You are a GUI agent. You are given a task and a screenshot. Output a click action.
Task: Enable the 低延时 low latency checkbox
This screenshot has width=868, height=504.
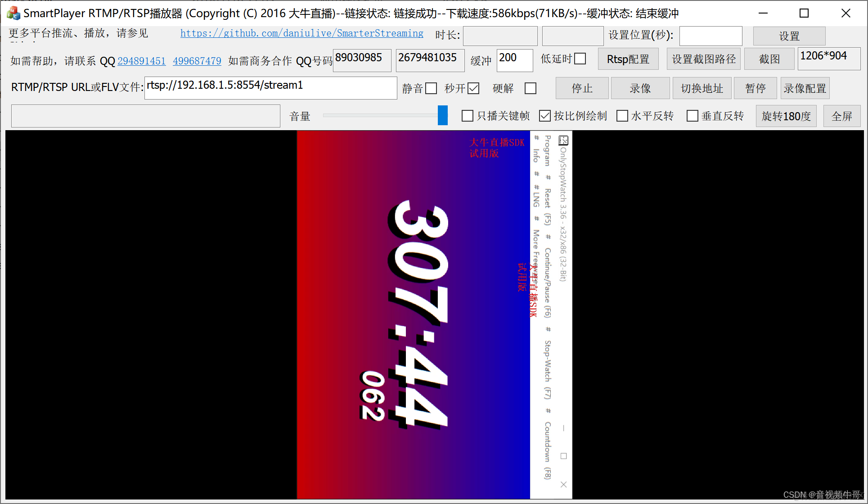click(580, 59)
